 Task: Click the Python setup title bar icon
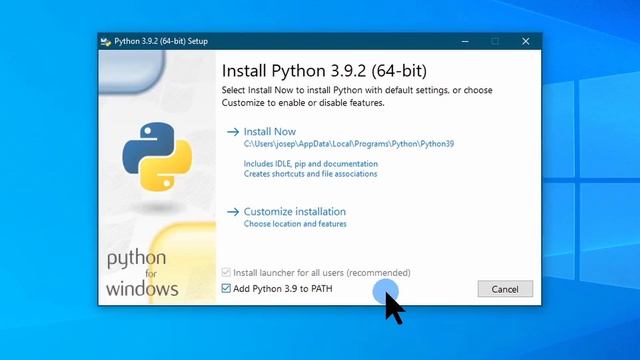pyautogui.click(x=106, y=41)
